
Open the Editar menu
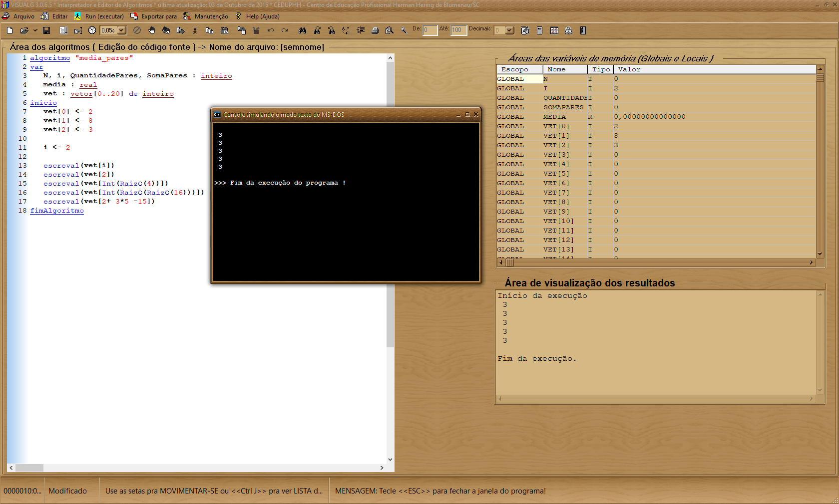point(54,16)
